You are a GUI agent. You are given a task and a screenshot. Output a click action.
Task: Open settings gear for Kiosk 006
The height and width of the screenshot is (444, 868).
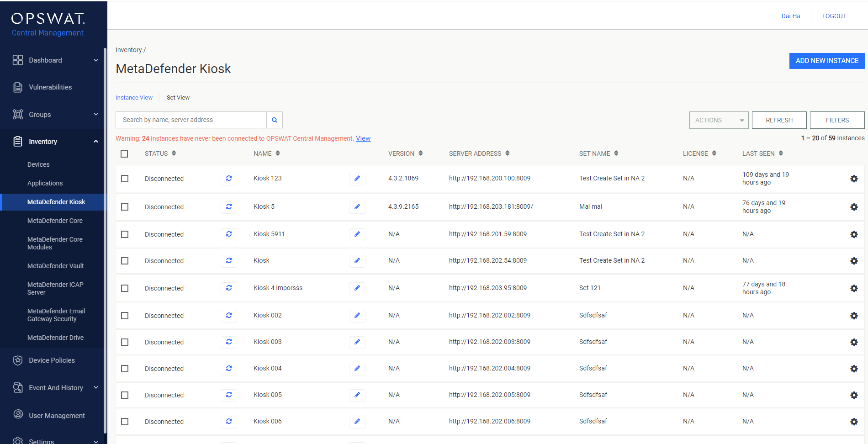(x=854, y=422)
